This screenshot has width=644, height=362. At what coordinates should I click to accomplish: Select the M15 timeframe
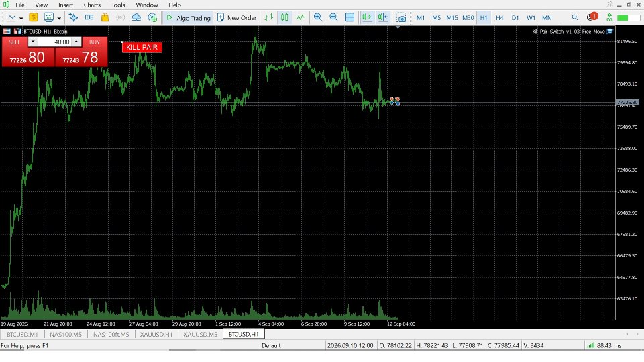point(451,18)
